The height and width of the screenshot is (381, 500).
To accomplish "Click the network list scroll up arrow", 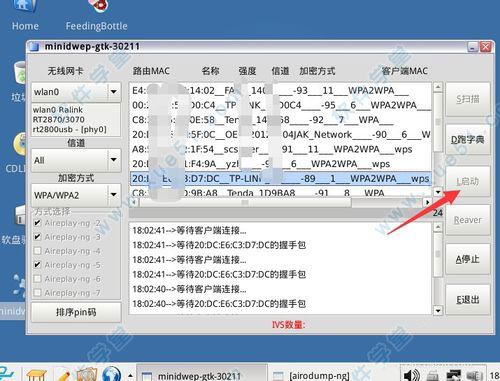I will tap(438, 87).
